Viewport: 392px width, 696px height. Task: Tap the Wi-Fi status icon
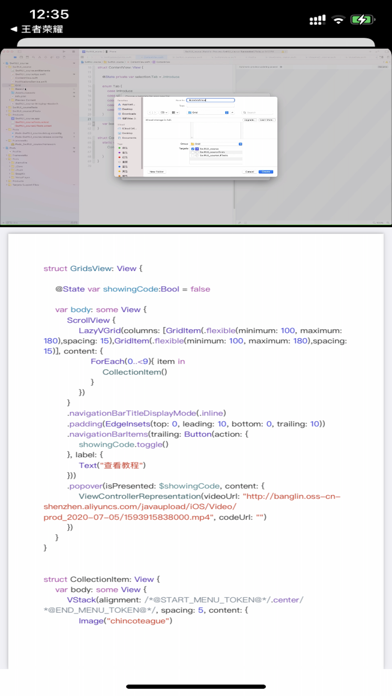(x=338, y=20)
